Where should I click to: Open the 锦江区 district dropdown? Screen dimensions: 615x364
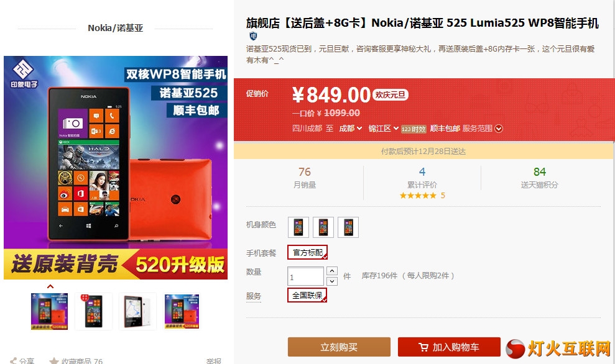(384, 129)
